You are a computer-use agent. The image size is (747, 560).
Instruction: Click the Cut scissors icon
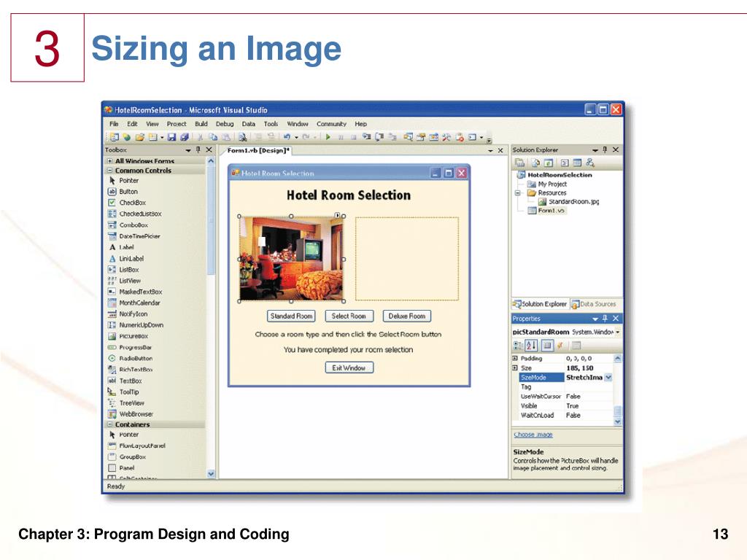(200, 137)
